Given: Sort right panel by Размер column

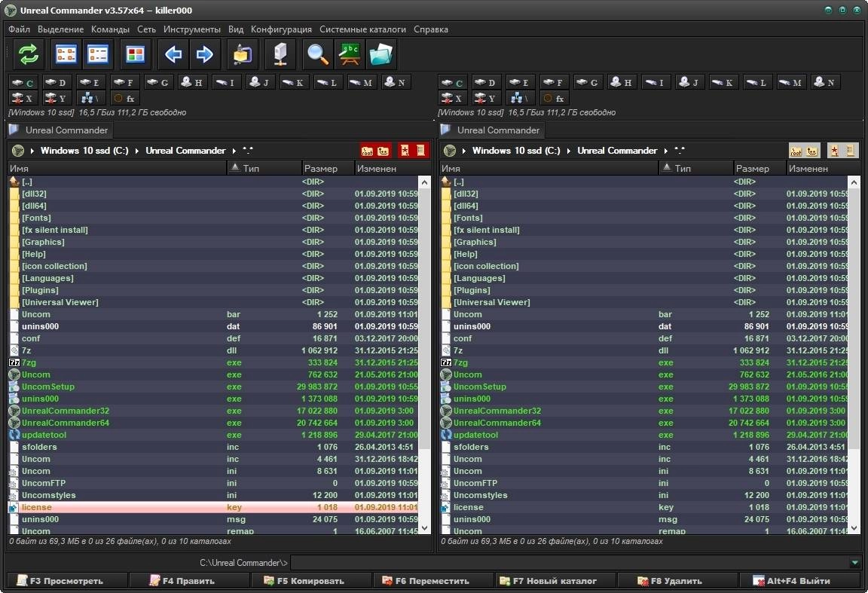Looking at the screenshot, I should pyautogui.click(x=759, y=168).
